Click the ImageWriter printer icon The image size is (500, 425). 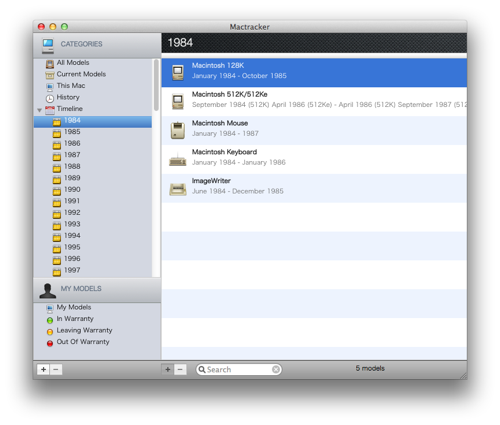tap(178, 189)
